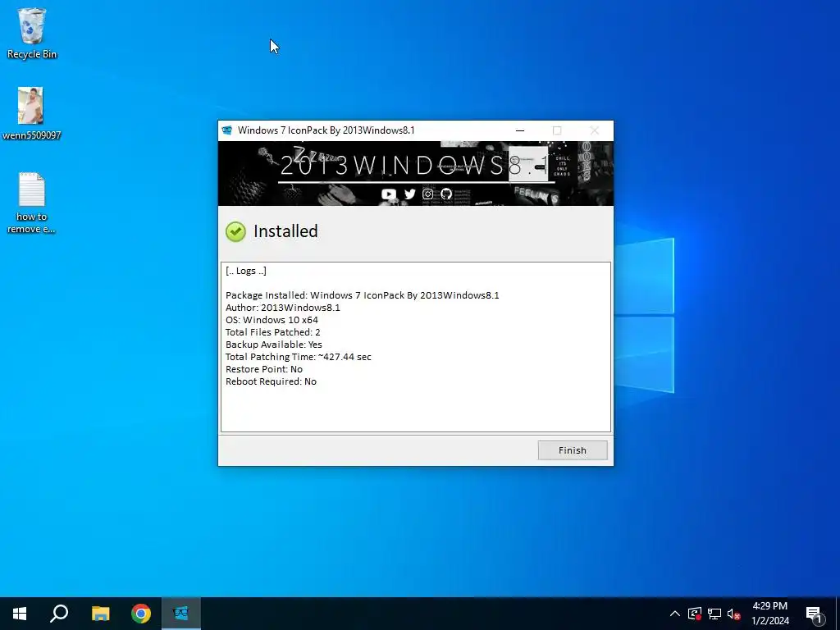Click the Finish button in the installer
This screenshot has height=630, width=840.
coord(572,450)
